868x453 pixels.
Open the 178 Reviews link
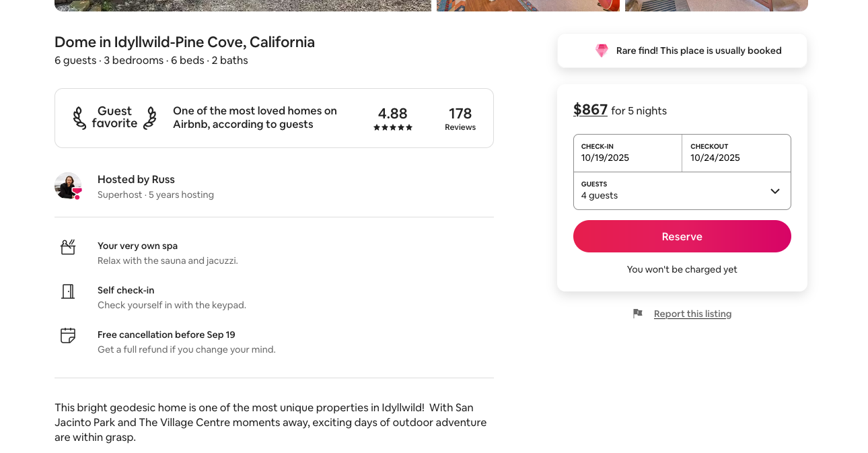(x=460, y=118)
